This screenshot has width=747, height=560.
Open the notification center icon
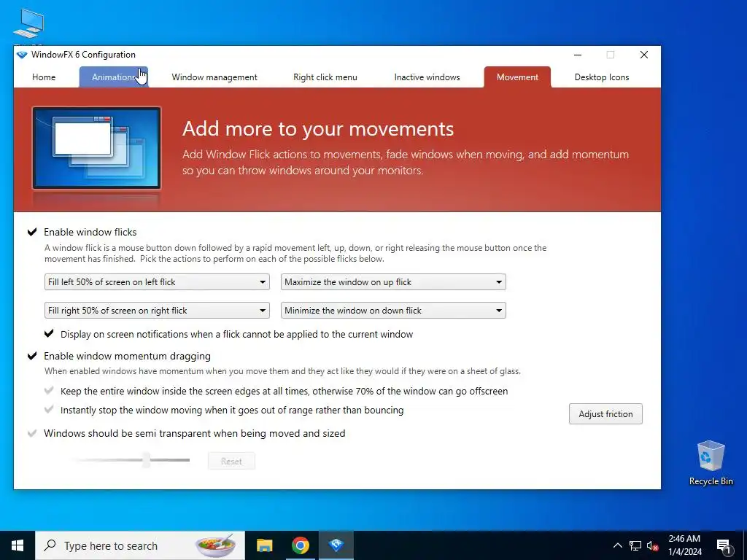coord(724,546)
